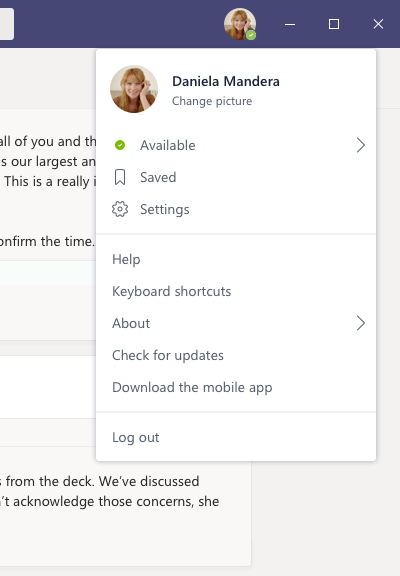Open the Available status options
Viewport: 400px width, 576px height.
click(x=236, y=145)
